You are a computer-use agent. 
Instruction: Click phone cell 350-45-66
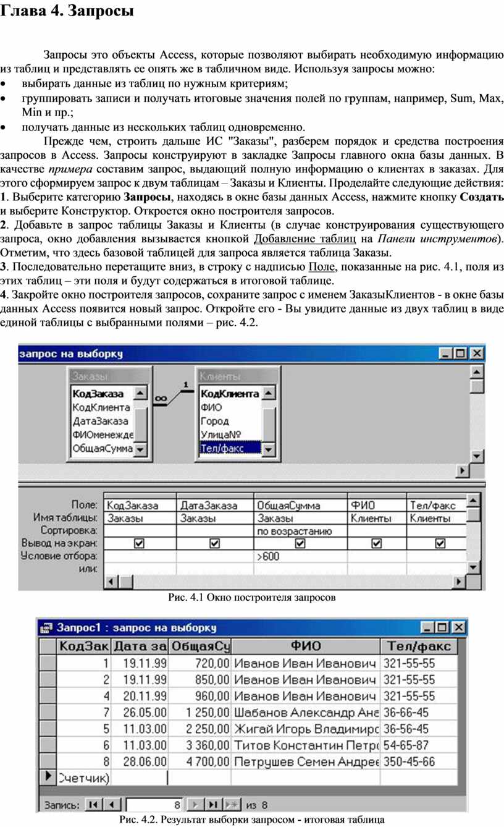(x=419, y=761)
